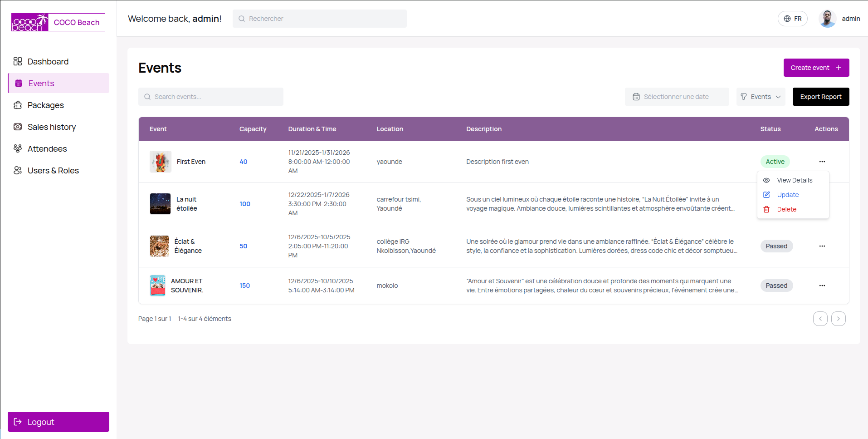
Task: Click the admin profile avatar
Action: pos(827,19)
